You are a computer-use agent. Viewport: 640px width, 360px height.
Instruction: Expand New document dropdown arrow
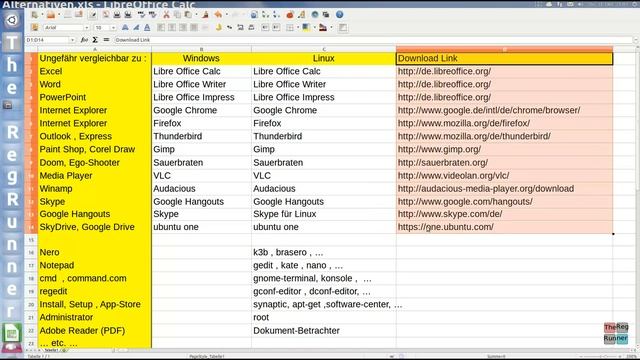pyautogui.click(x=42, y=15)
